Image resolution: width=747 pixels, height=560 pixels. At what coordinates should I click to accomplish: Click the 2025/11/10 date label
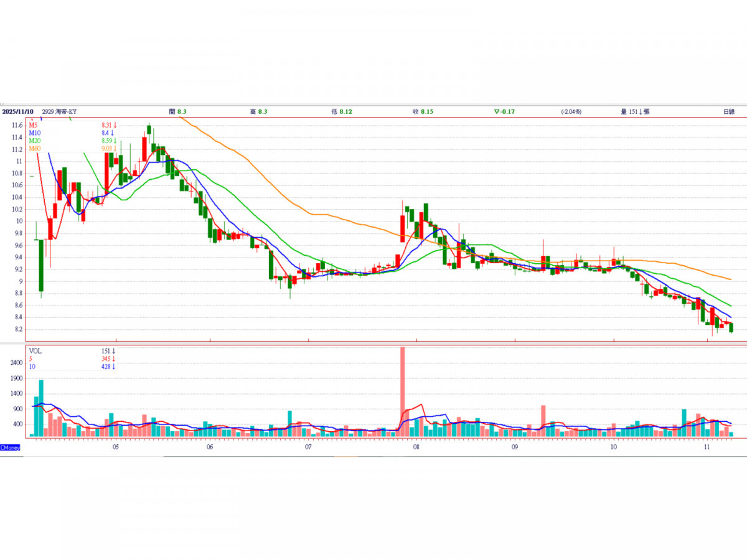tap(17, 111)
